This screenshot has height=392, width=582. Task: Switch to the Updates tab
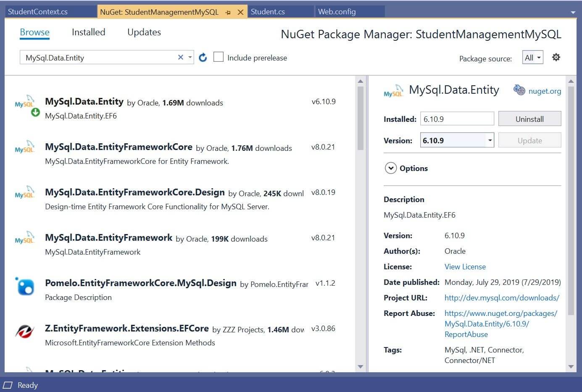click(x=144, y=32)
